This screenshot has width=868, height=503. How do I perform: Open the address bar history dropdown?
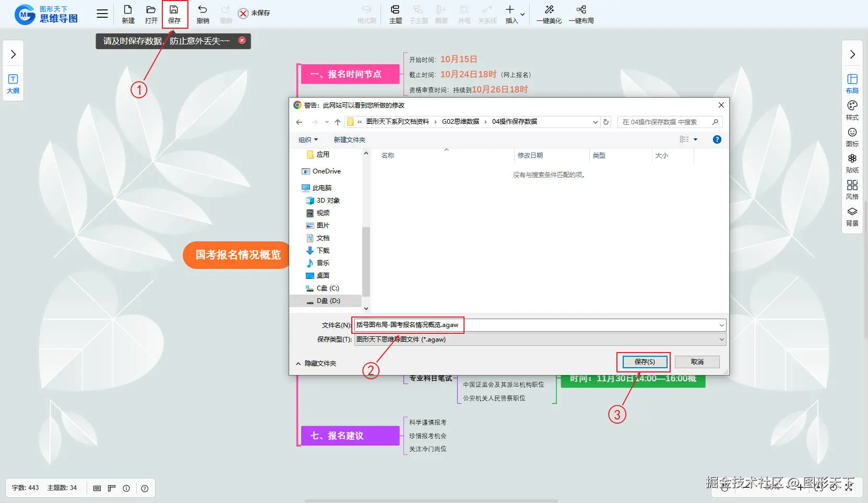[595, 122]
